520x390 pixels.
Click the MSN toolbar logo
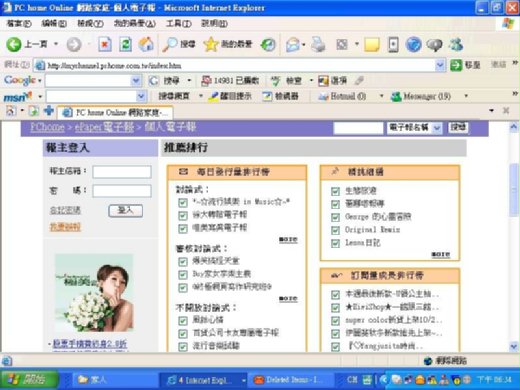(17, 97)
